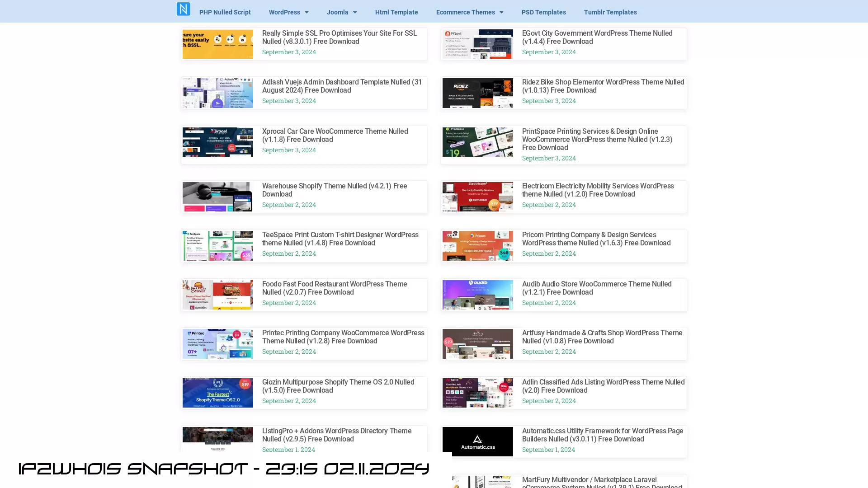Viewport: 868px width, 488px height.
Task: Click the Xprocal car care thumbnail
Action: [x=218, y=142]
